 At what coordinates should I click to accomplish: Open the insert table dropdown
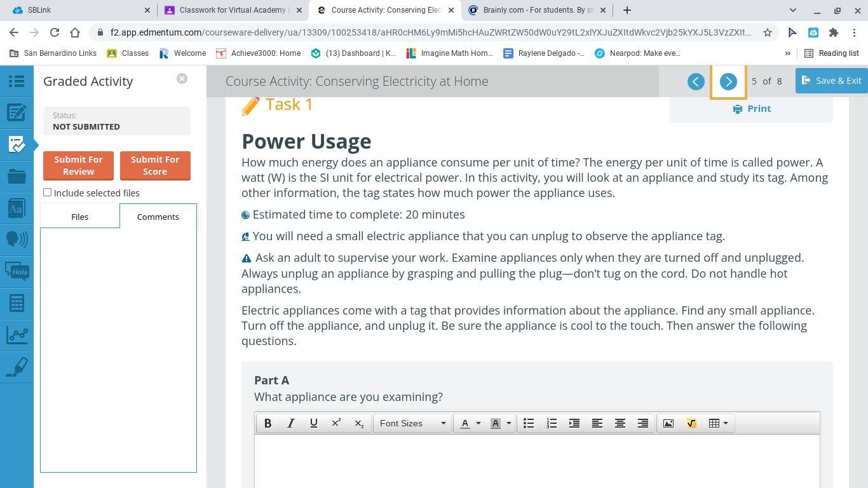tap(718, 423)
